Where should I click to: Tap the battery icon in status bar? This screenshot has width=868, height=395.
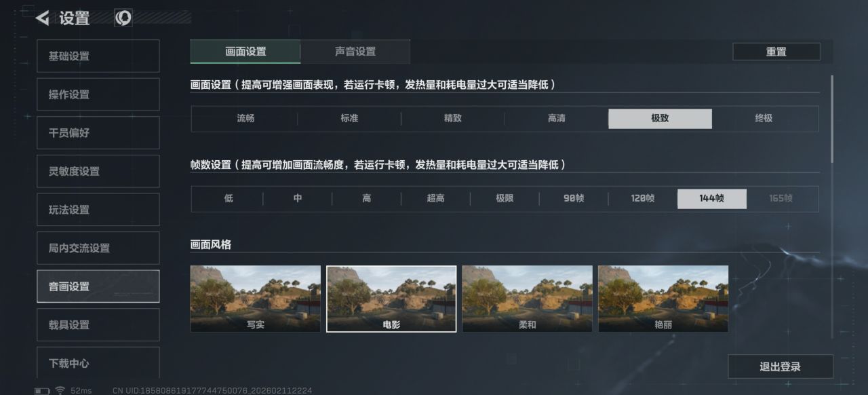click(x=42, y=391)
